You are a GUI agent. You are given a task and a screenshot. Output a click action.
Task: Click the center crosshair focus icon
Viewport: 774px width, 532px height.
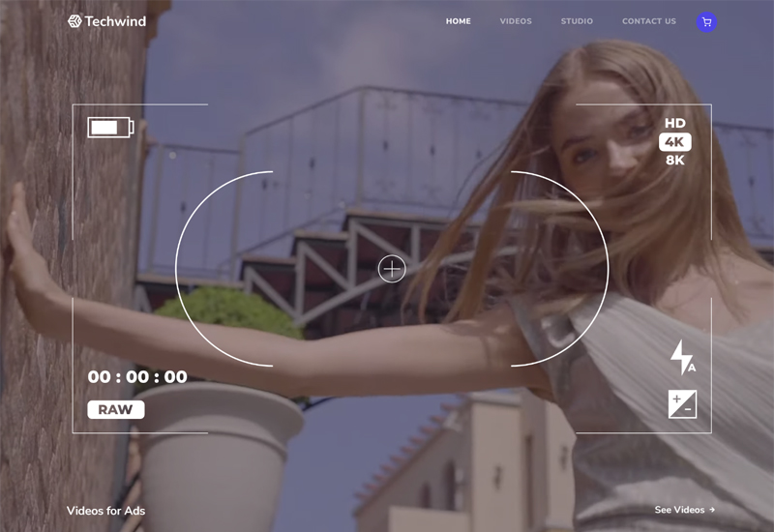(x=392, y=269)
